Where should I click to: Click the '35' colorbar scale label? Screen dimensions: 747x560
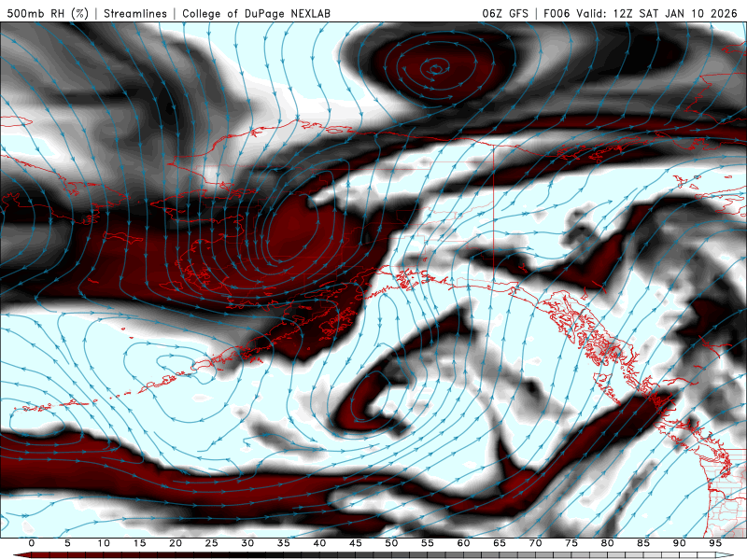[x=284, y=543]
